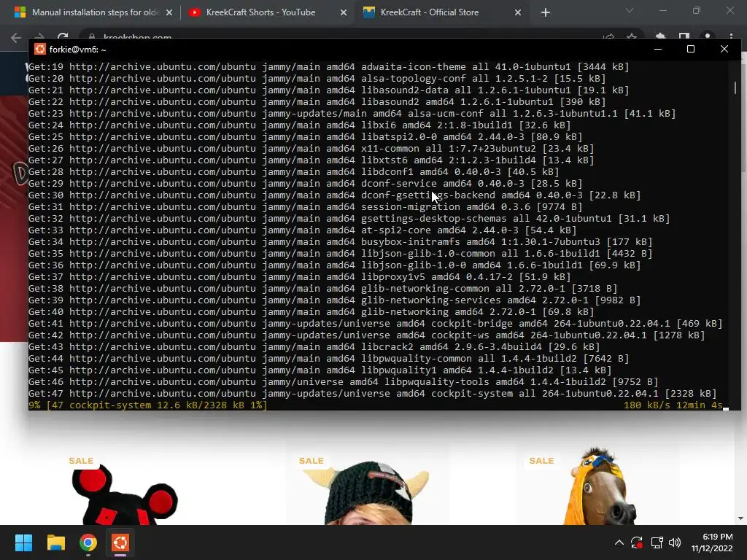Screen dimensions: 747x560
Task: Click line 'Get:19' adwaita-icon-theme
Action: click(329, 66)
